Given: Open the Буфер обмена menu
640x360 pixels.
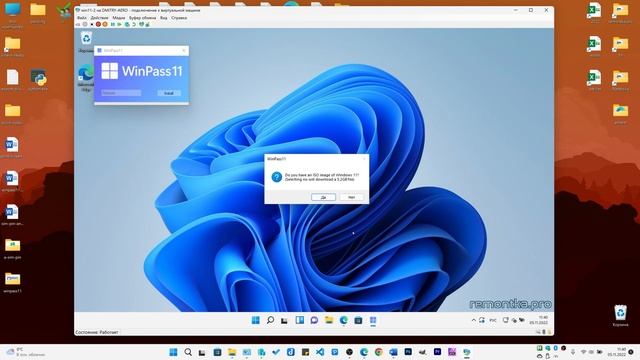Looking at the screenshot, I should click(x=142, y=18).
